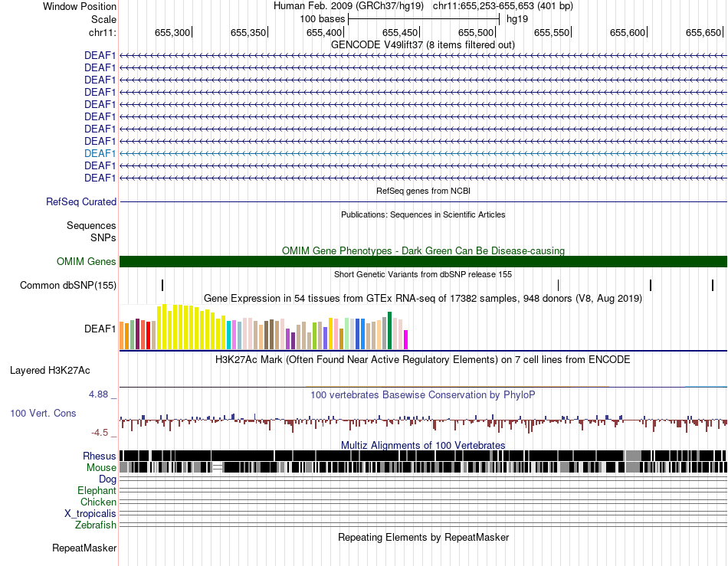Select the Common dbSNP(155) track label

pyautogui.click(x=68, y=286)
